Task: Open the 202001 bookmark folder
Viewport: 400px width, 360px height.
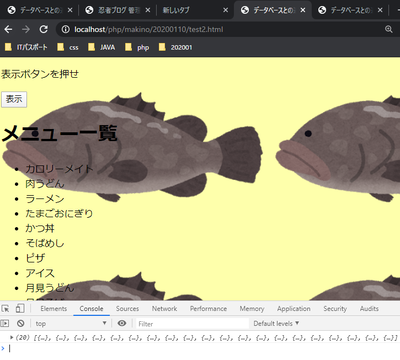Action: tap(176, 47)
